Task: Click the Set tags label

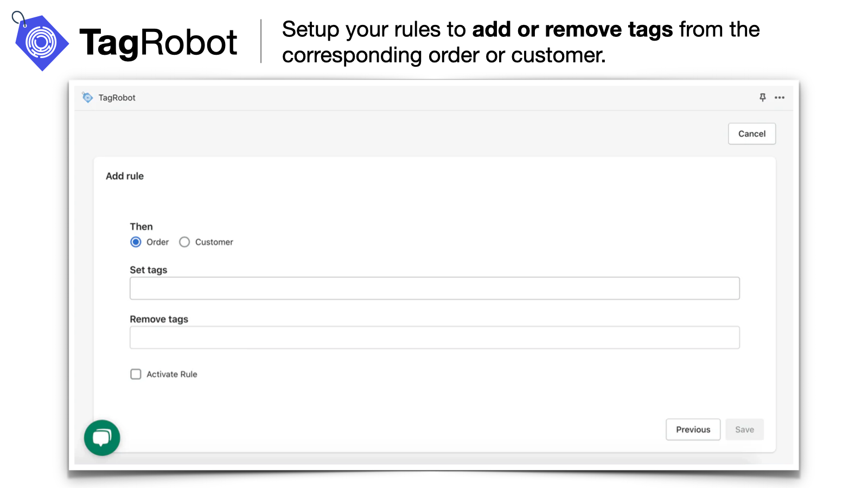Action: point(148,269)
